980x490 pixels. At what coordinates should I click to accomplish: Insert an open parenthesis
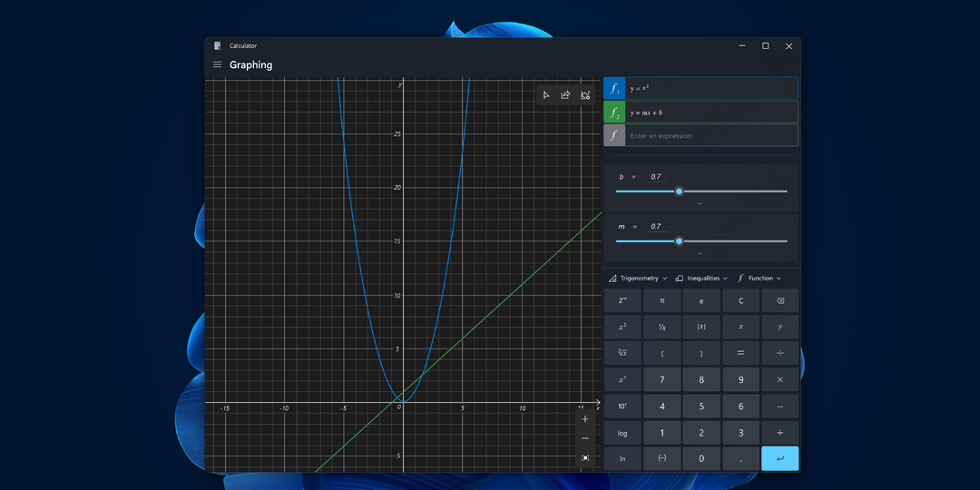661,353
